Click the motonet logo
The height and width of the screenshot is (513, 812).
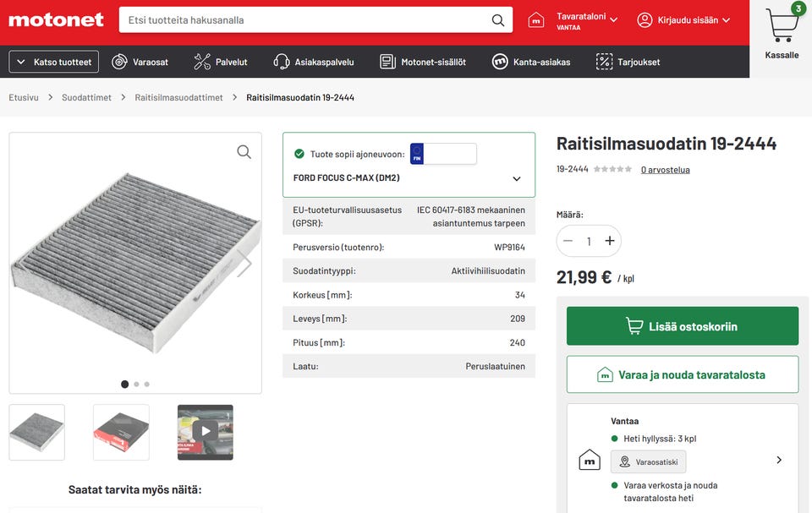(56, 20)
